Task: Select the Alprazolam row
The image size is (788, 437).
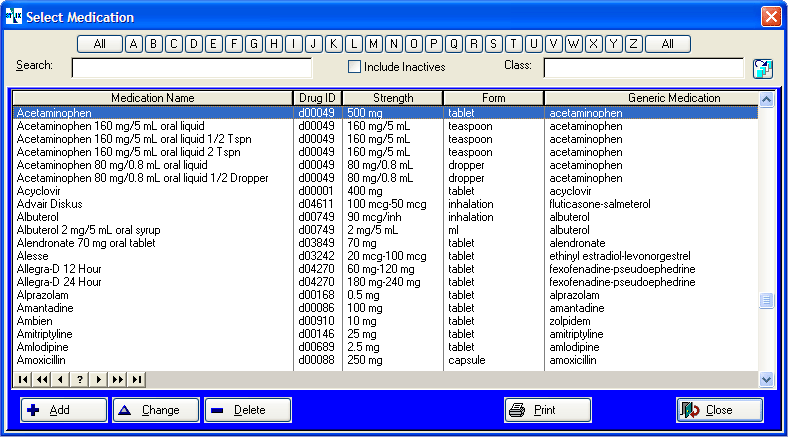Action: [385, 295]
